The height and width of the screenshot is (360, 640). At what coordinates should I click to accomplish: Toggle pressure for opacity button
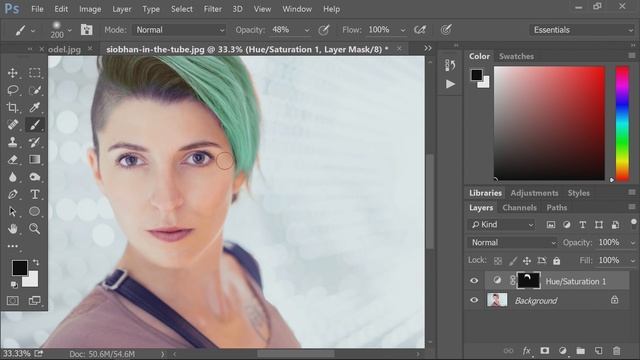(x=324, y=30)
